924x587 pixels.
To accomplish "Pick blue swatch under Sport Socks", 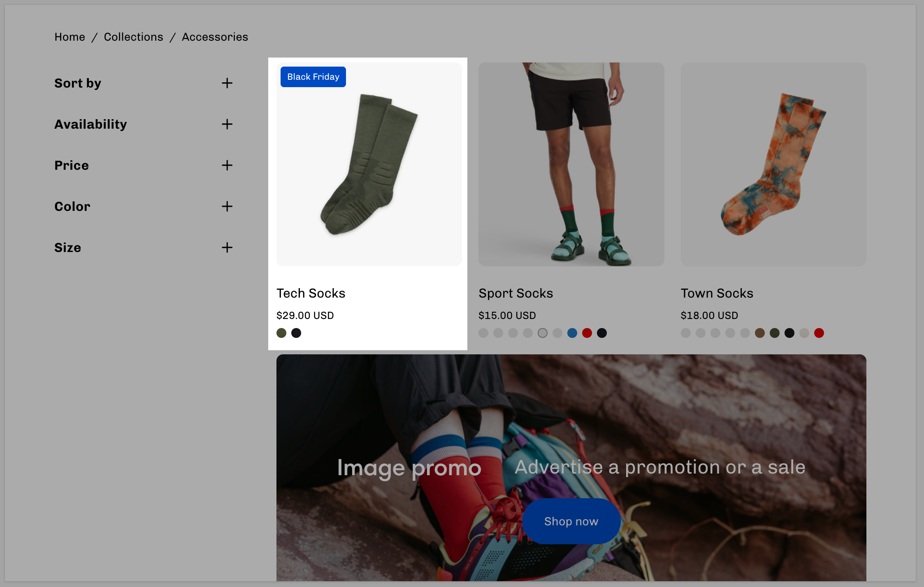I will pyautogui.click(x=572, y=333).
